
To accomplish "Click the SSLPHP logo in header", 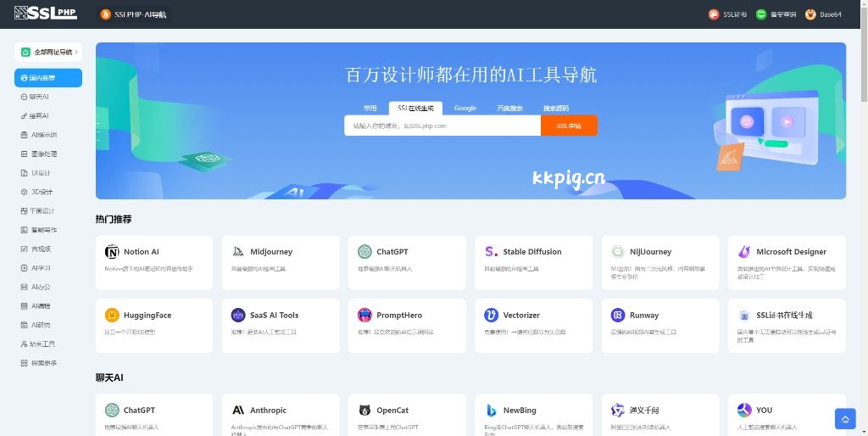I will point(46,14).
